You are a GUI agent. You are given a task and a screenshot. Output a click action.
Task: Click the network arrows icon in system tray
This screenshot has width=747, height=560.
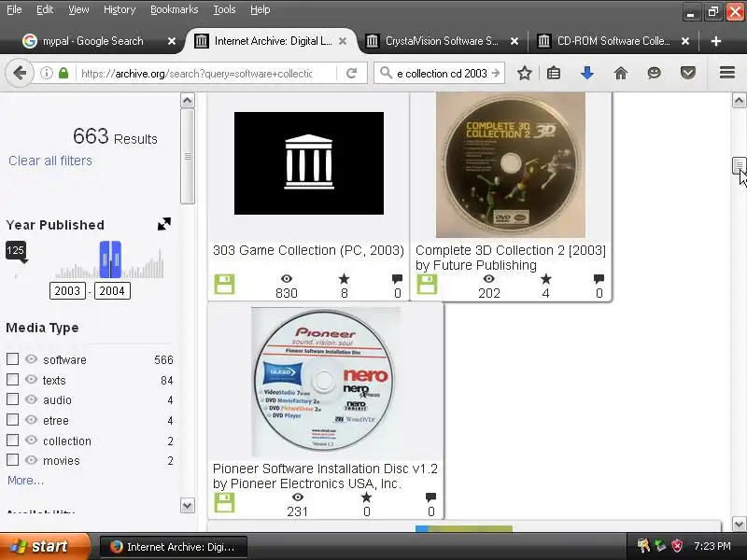pos(660,546)
